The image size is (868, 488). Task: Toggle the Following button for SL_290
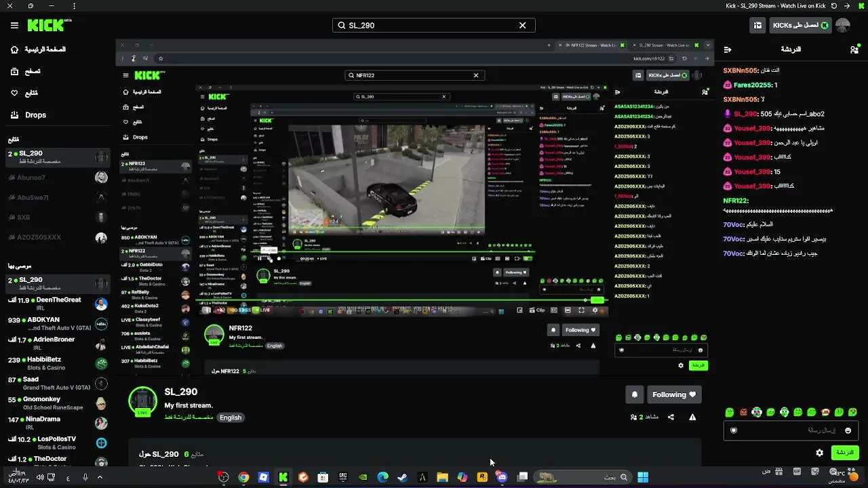[674, 394]
